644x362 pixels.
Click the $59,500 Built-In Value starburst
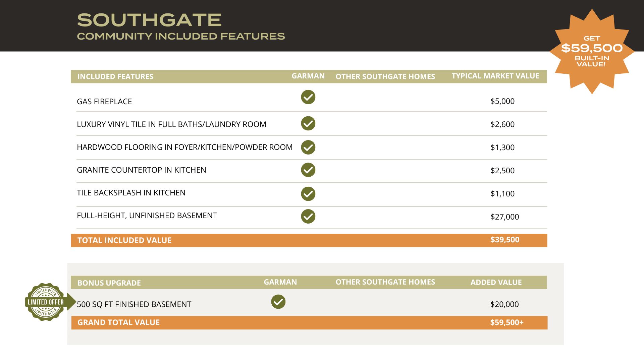[592, 51]
